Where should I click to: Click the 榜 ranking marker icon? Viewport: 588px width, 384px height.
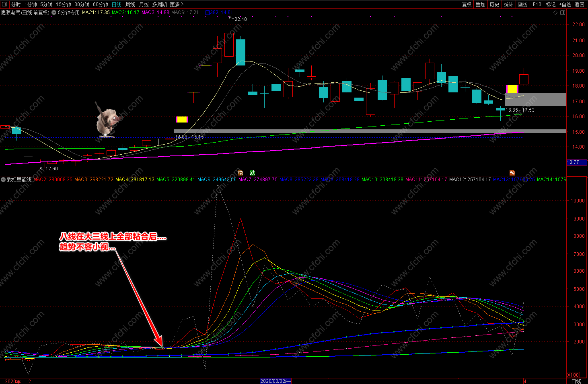pos(241,173)
